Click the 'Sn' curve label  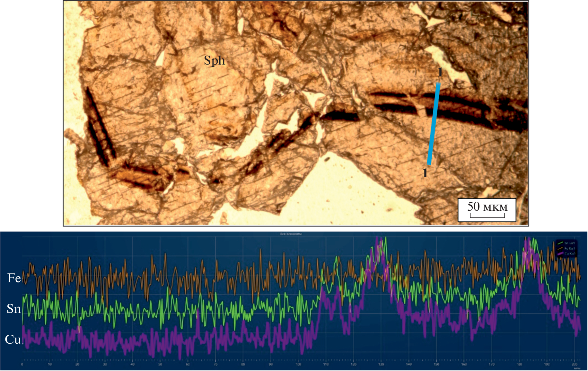[14, 309]
